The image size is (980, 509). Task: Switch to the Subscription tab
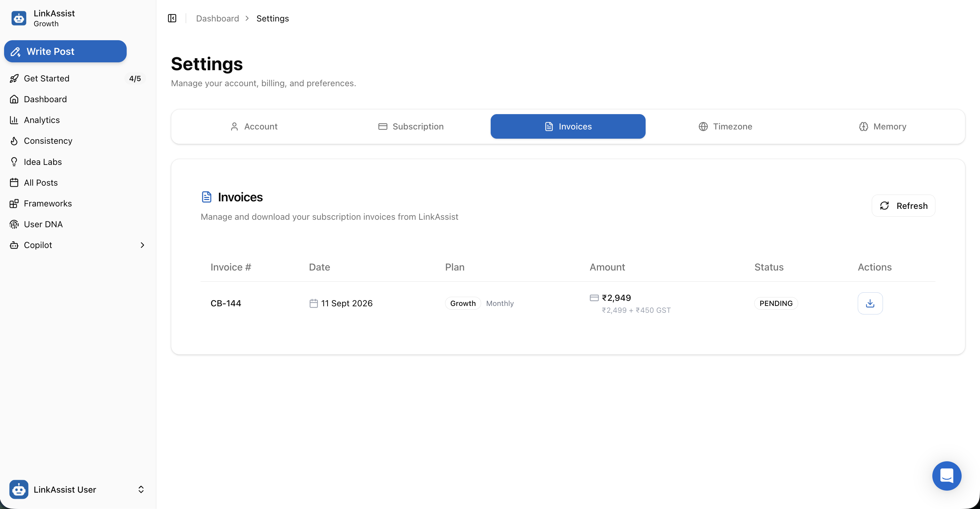click(411, 126)
